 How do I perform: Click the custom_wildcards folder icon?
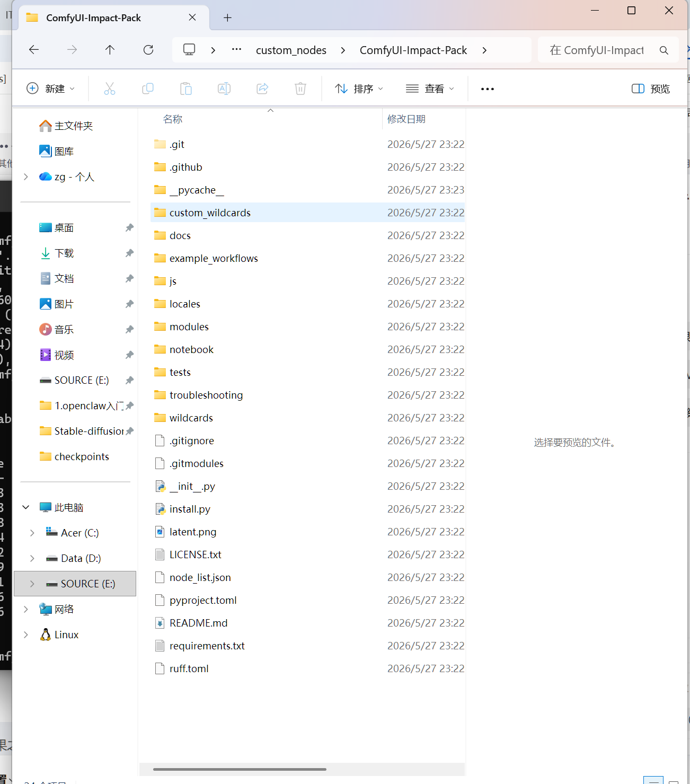point(160,213)
